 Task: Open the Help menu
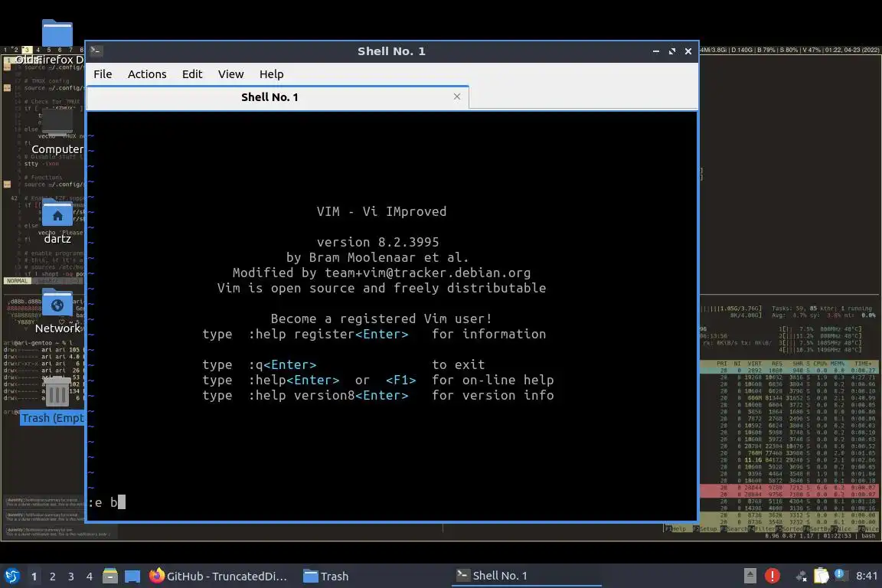coord(271,74)
